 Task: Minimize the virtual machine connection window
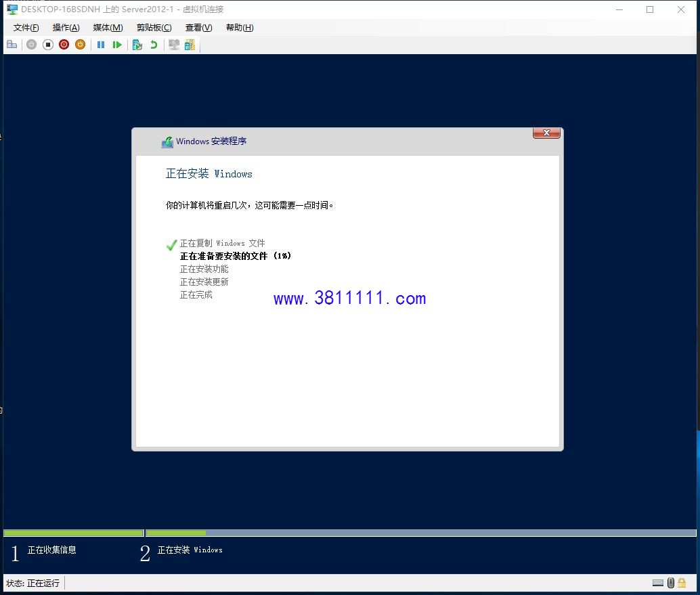[x=619, y=9]
